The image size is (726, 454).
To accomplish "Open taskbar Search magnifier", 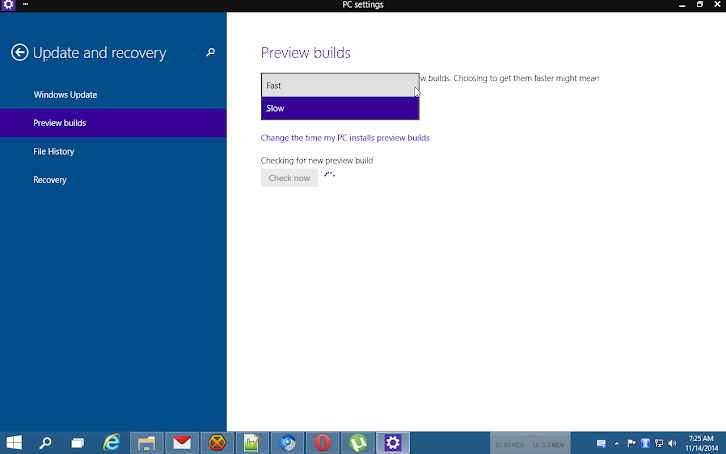I will pyautogui.click(x=45, y=443).
